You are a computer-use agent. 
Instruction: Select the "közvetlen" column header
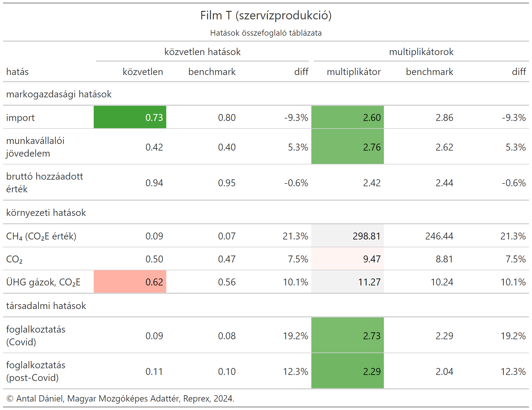click(x=143, y=72)
